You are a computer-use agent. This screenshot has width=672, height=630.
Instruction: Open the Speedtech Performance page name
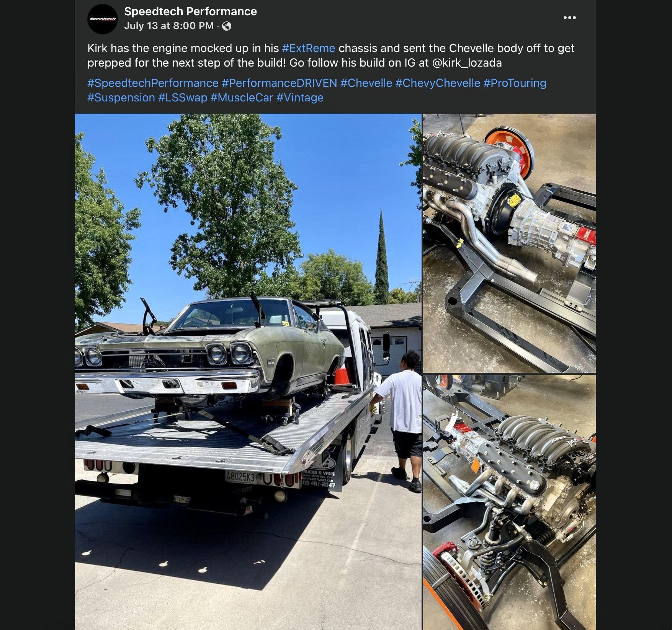tap(190, 11)
